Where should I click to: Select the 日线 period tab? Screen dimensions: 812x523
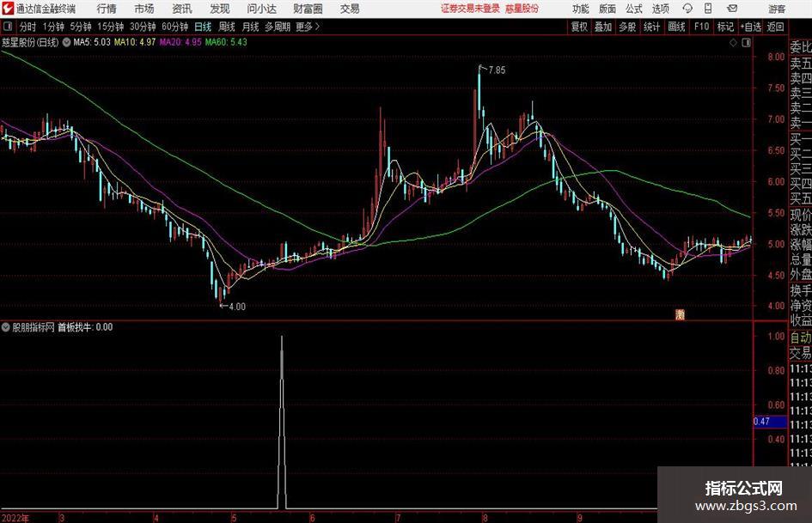[x=203, y=27]
